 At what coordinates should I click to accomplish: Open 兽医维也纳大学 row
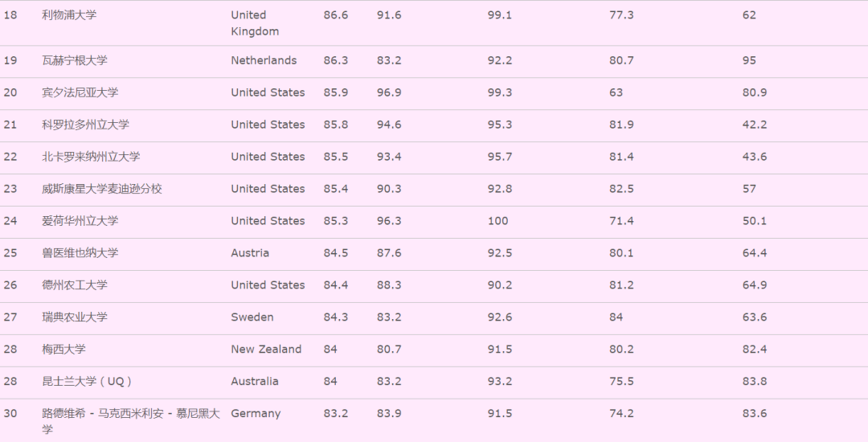[80, 253]
